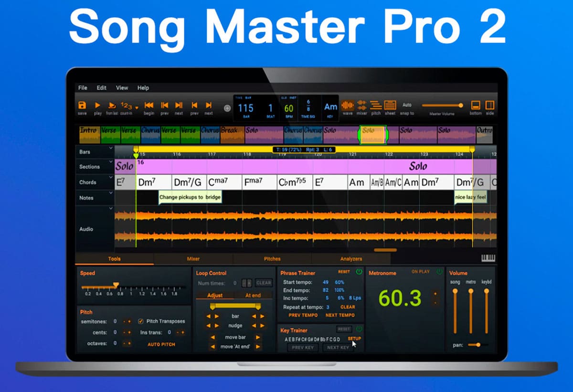Open the File menu
This screenshot has height=392, width=573.
[83, 88]
